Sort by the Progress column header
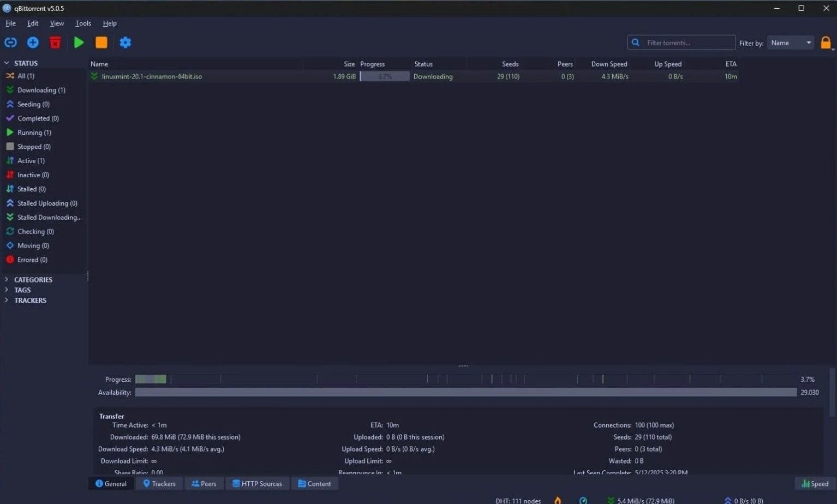837x504 pixels. click(385, 64)
